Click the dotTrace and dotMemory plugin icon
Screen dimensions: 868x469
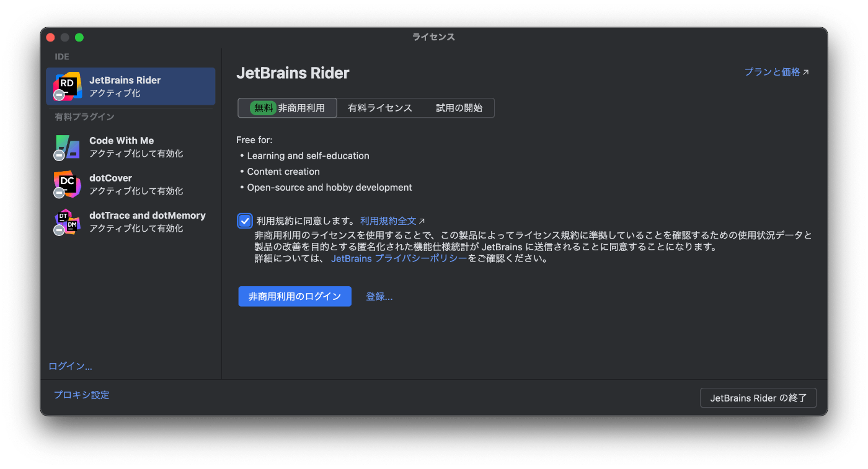pyautogui.click(x=67, y=222)
